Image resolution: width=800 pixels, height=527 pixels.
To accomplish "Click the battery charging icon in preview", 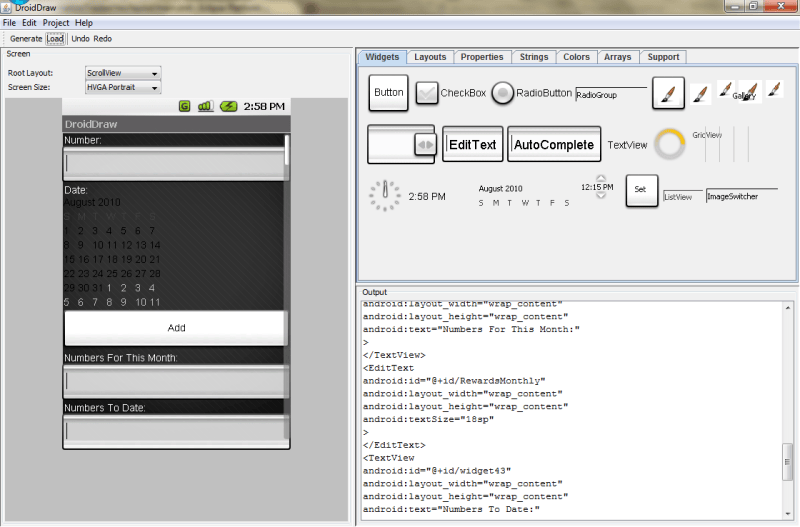I will (229, 106).
